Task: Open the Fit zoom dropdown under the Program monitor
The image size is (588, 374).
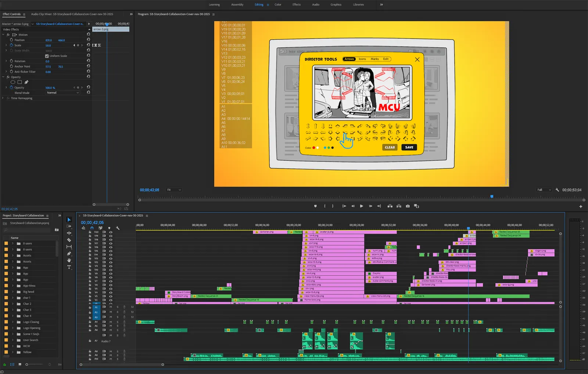Action: click(173, 190)
